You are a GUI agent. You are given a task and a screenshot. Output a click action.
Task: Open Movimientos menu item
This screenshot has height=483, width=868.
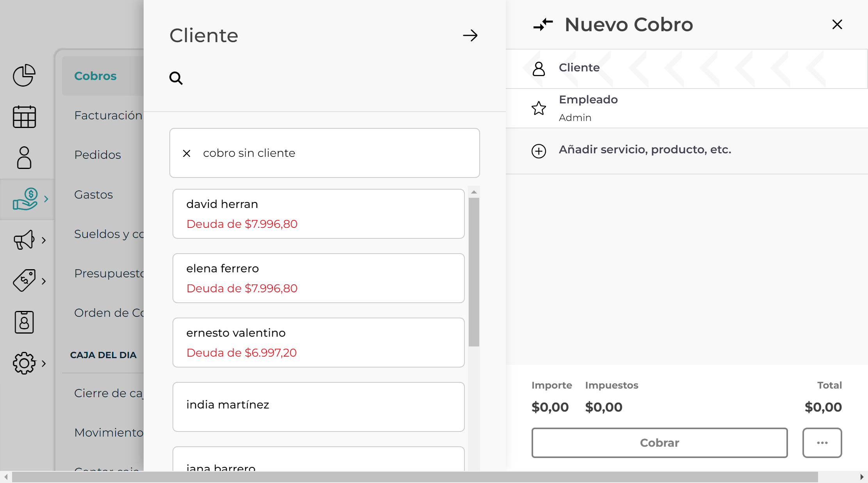tap(109, 433)
